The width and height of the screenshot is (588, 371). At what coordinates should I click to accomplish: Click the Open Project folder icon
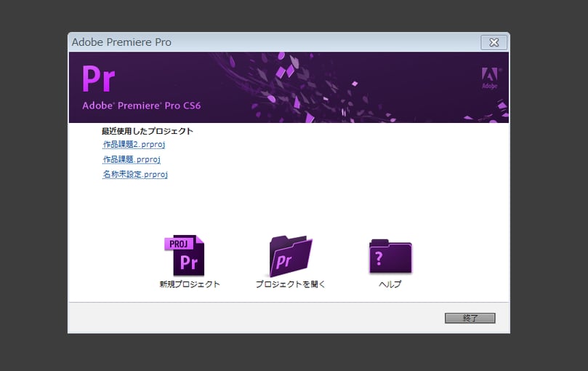[x=291, y=256]
